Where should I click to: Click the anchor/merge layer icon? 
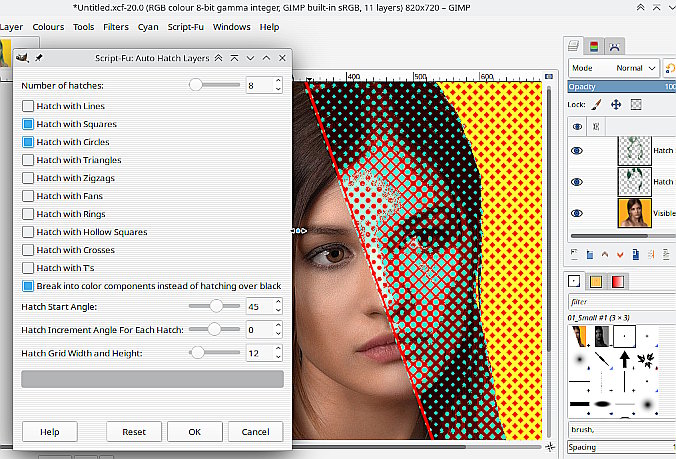pyautogui.click(x=651, y=255)
